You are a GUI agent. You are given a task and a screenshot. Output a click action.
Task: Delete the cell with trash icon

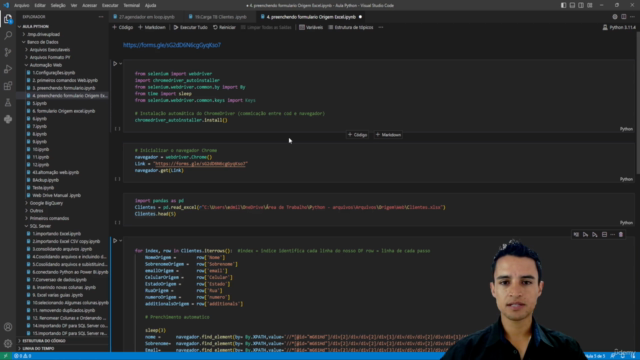tap(621, 235)
